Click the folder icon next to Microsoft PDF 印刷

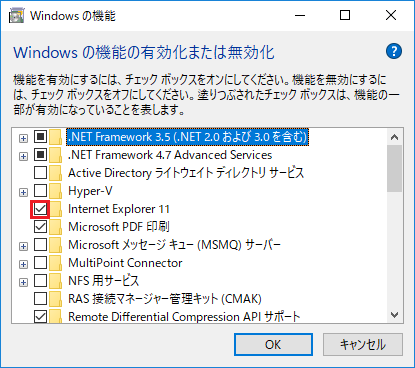click(x=56, y=227)
